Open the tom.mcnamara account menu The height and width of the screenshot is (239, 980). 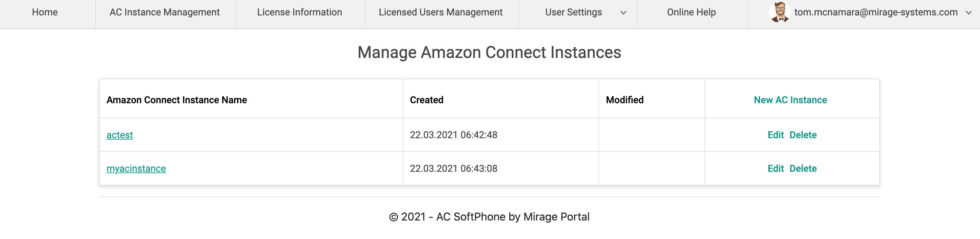pos(876,12)
